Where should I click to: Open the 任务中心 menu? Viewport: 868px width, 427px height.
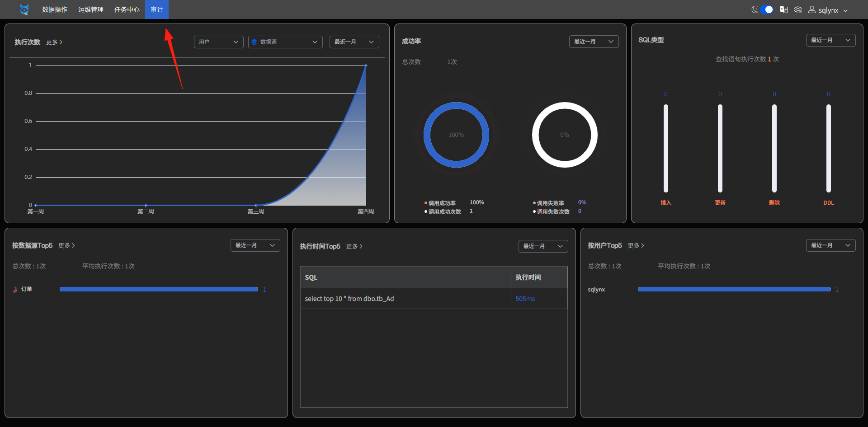127,9
